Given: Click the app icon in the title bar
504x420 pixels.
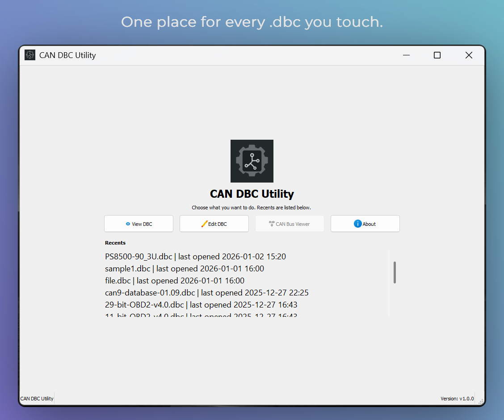Looking at the screenshot, I should (29, 54).
